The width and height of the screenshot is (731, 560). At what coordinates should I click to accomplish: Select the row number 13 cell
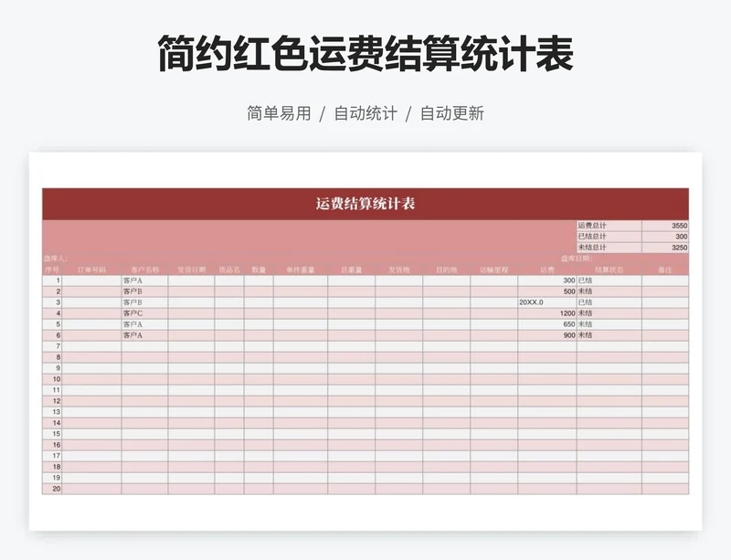coord(52,412)
